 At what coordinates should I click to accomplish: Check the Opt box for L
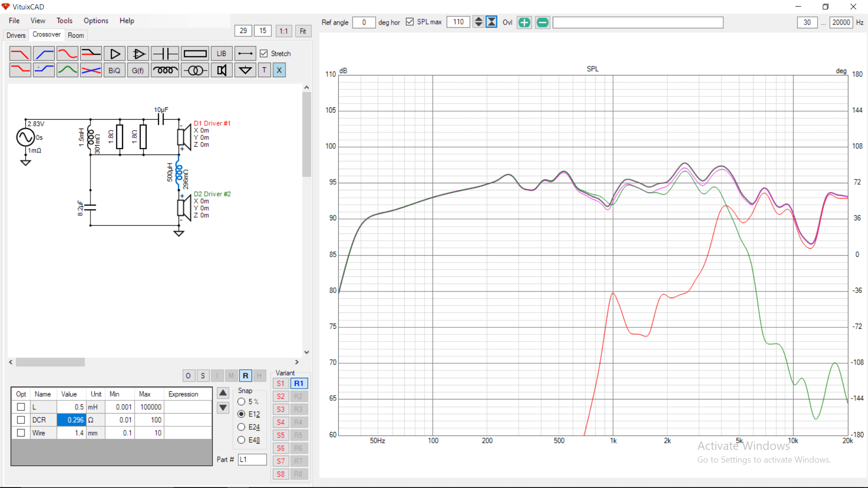coord(21,407)
